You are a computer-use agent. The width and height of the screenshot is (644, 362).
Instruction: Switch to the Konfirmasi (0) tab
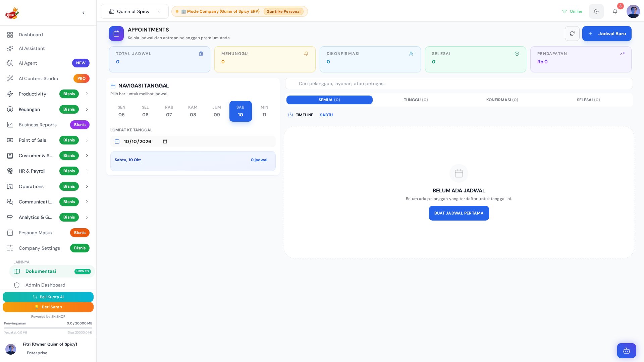(502, 100)
